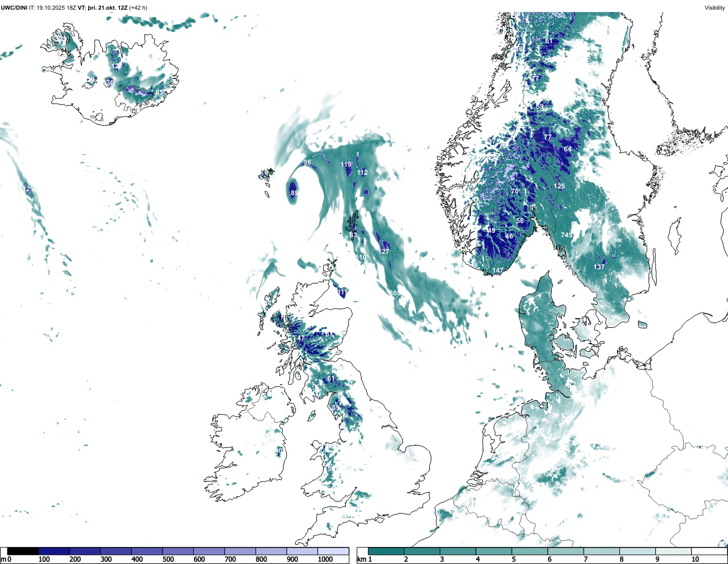Image resolution: width=728 pixels, height=564 pixels.
Task: Click the '96' visibility value
Action: click(307, 162)
